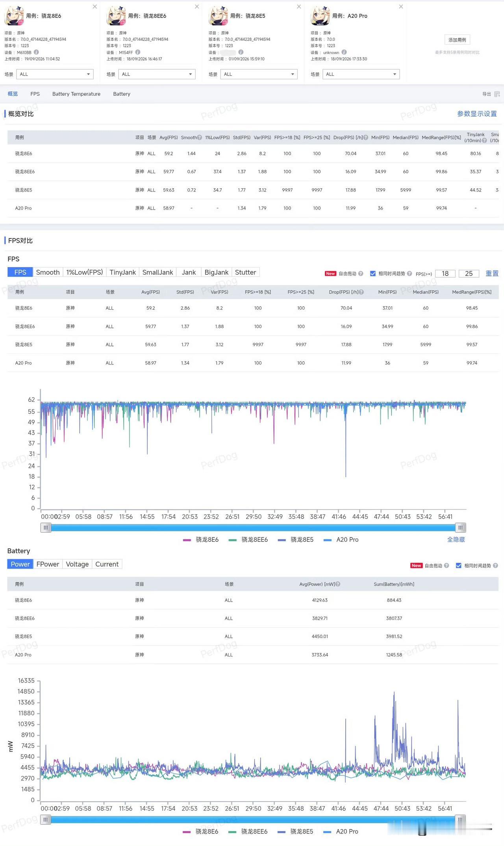Open the 场景 dropdown for 骁龙8E5
Viewport: 504px width, 846px height.
pyautogui.click(x=259, y=74)
